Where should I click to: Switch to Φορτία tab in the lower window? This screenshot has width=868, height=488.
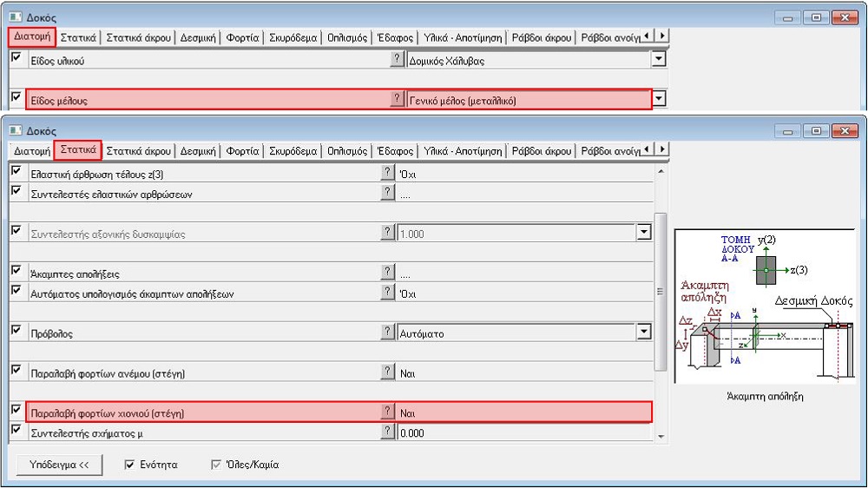[x=242, y=150]
